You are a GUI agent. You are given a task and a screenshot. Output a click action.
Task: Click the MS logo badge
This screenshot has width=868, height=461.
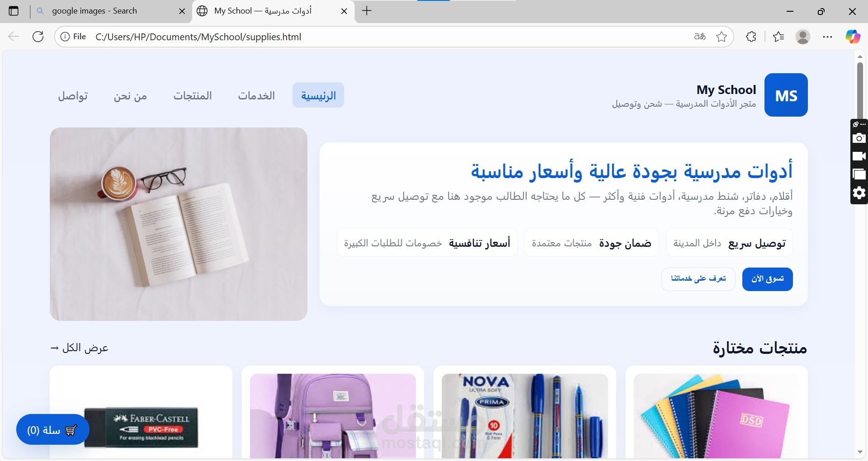(x=786, y=95)
